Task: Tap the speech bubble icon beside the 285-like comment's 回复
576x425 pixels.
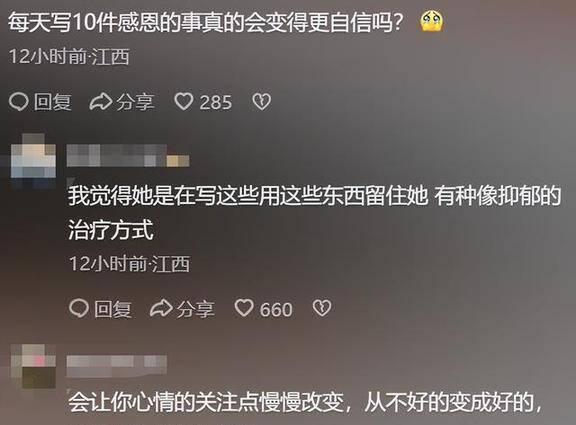Action: (x=18, y=101)
